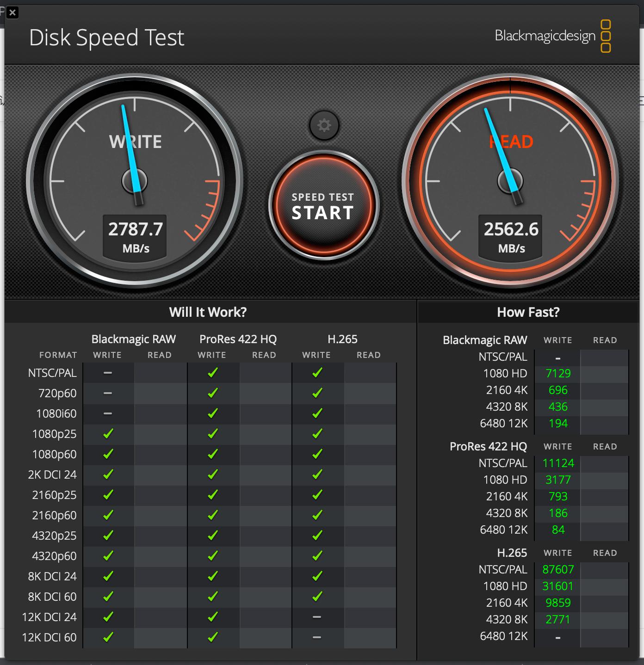Select the How Fast header
Screen dimensions: 644x665
pos(528,312)
